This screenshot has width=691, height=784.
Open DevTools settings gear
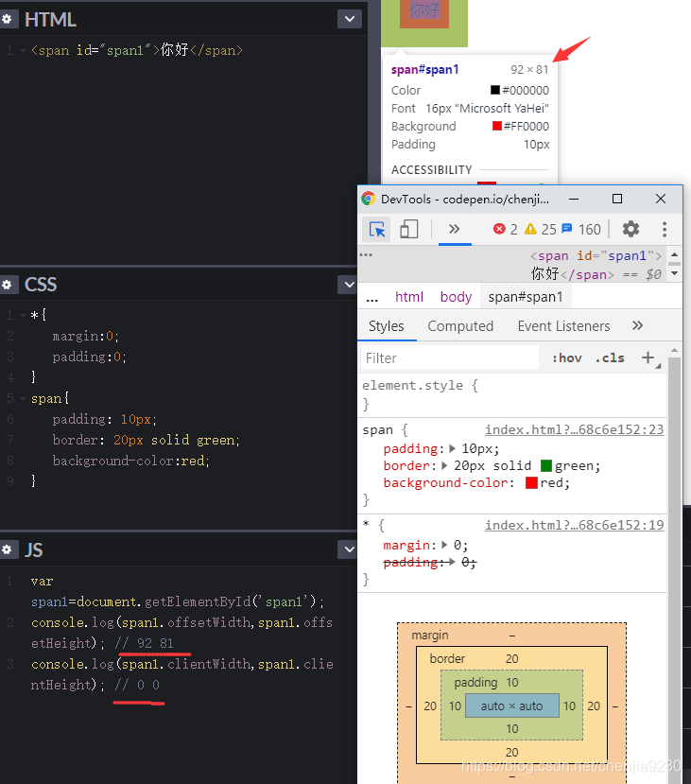pos(631,229)
